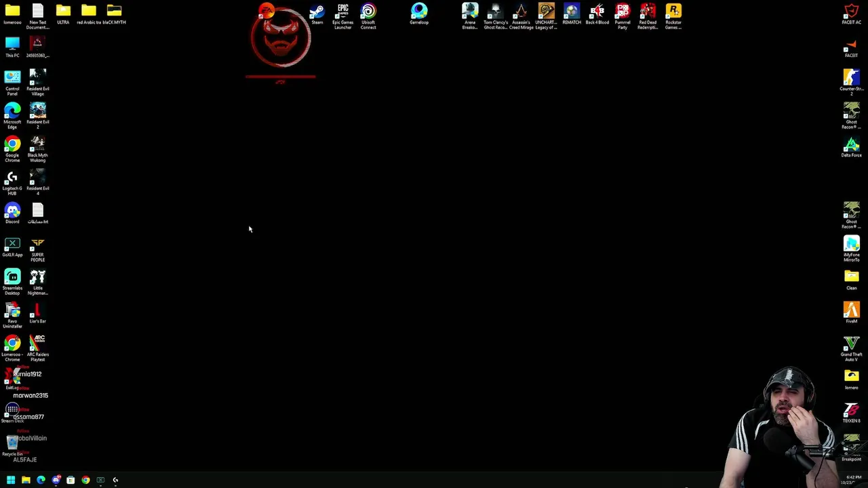868x488 pixels.
Task: Open Discord from taskbar
Action: pos(56,480)
